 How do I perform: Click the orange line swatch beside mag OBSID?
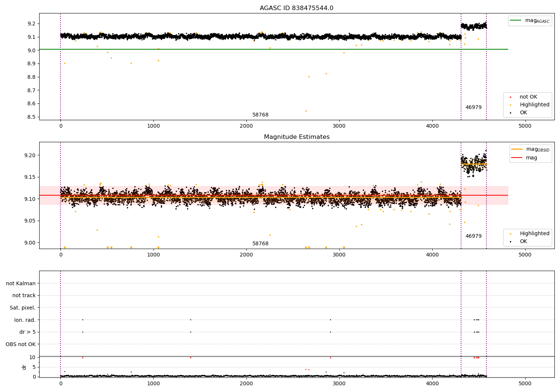(517, 149)
